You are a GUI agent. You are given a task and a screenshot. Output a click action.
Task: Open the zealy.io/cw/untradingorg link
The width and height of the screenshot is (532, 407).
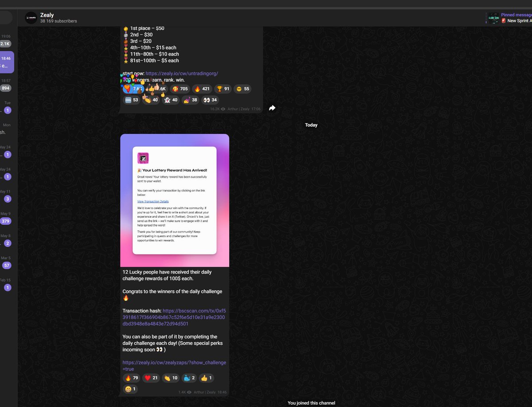pos(182,73)
